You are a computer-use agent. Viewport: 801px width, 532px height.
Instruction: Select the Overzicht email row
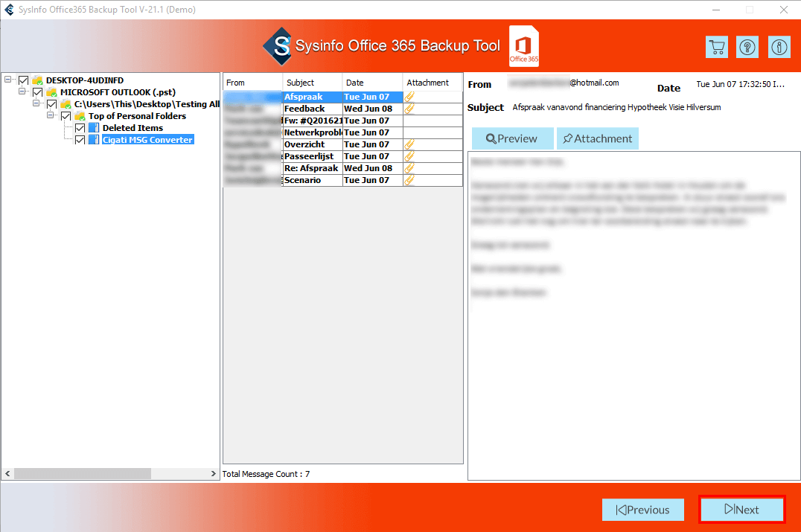pos(312,144)
